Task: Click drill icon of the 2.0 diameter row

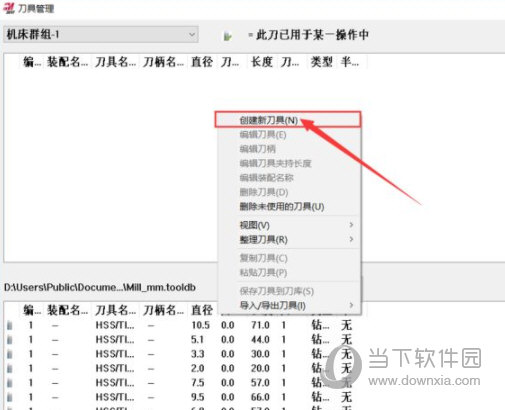Action: 10,368
